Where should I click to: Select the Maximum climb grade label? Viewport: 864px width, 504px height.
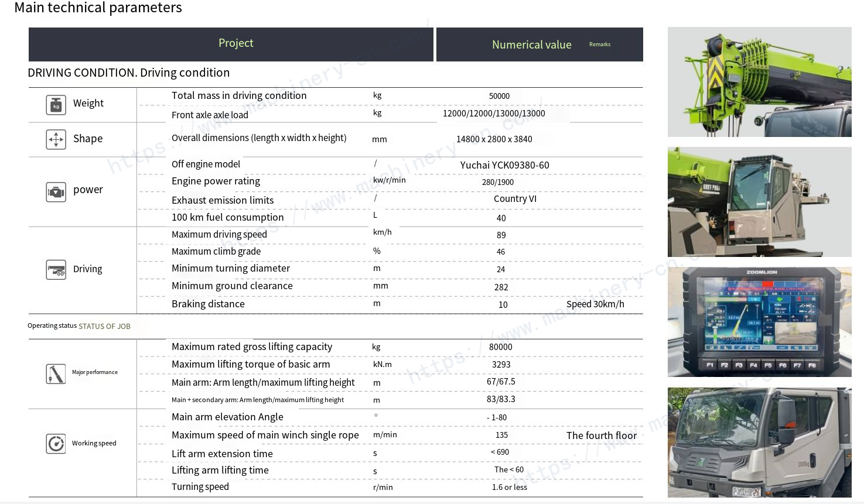(x=216, y=252)
